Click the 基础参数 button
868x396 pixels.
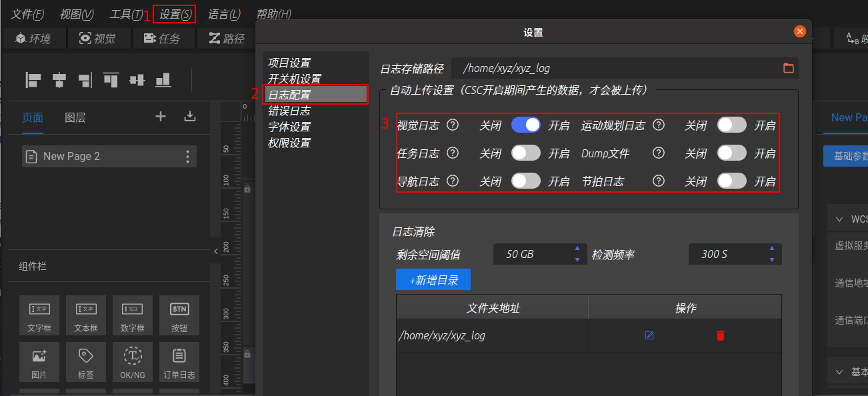tap(846, 157)
